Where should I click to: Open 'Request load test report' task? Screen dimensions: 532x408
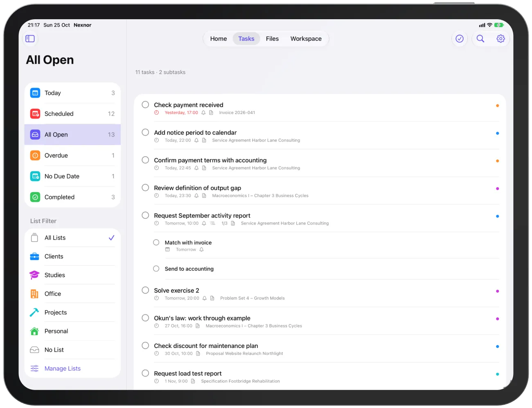coord(188,373)
